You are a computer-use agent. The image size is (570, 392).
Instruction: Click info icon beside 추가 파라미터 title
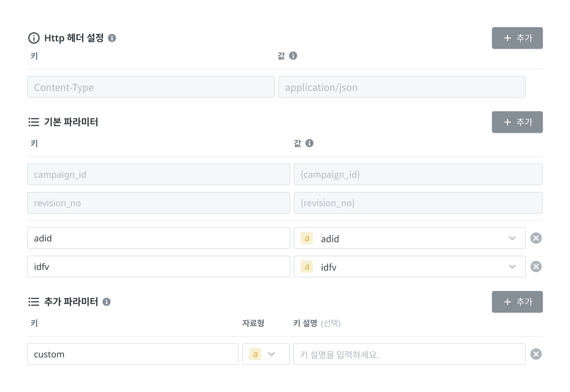pos(107,302)
